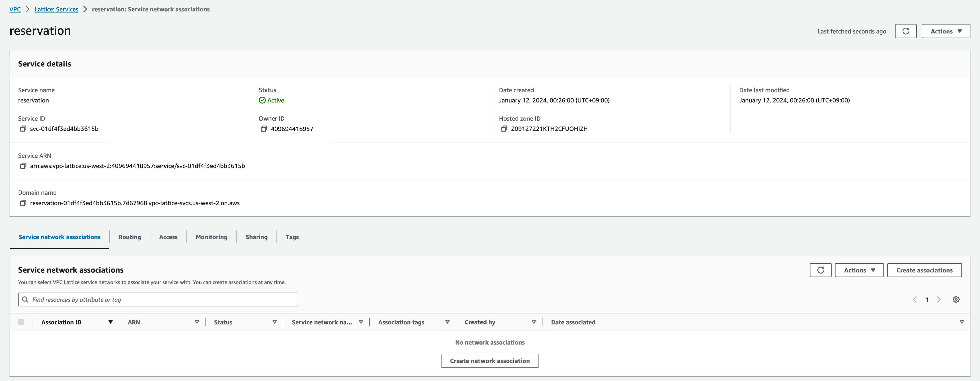Open the page-level Actions dropdown
The image size is (980, 381).
point(946,31)
